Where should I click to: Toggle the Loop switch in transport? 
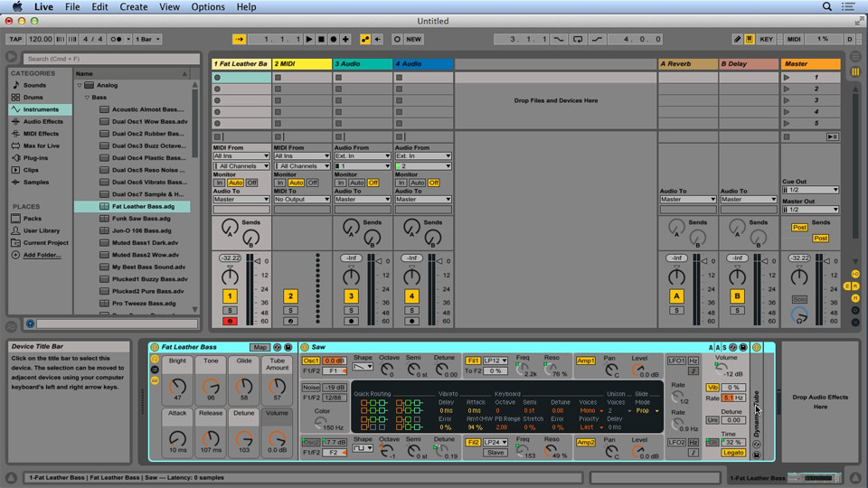(578, 39)
